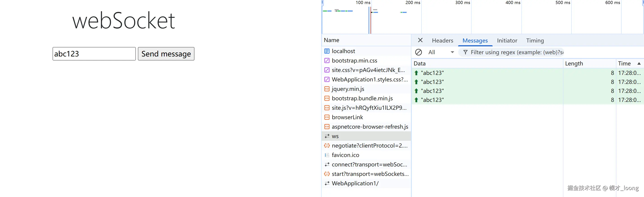
Task: Click the 400 ms timeline marker
Action: [x=513, y=2]
